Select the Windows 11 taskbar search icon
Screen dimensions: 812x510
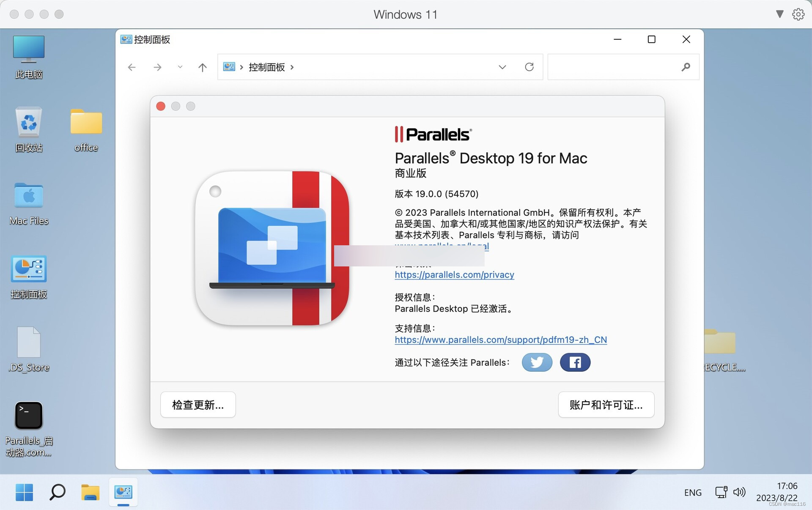click(x=58, y=492)
